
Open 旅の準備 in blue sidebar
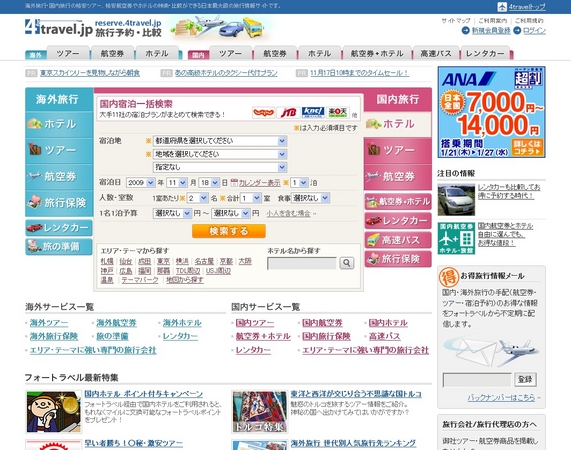point(59,246)
